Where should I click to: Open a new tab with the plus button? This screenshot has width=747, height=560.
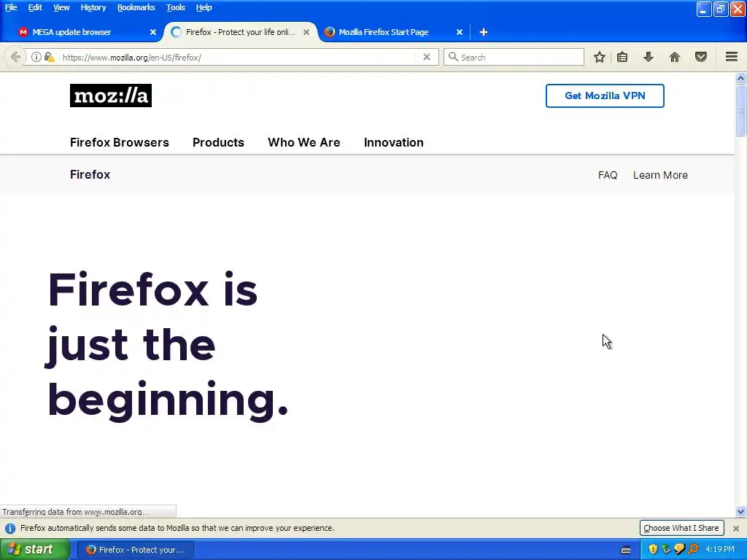[484, 32]
